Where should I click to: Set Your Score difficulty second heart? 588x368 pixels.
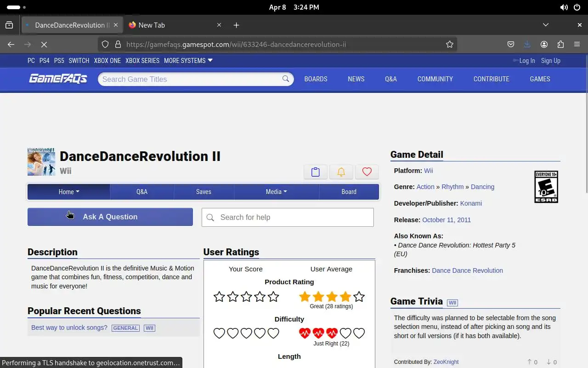pyautogui.click(x=233, y=333)
